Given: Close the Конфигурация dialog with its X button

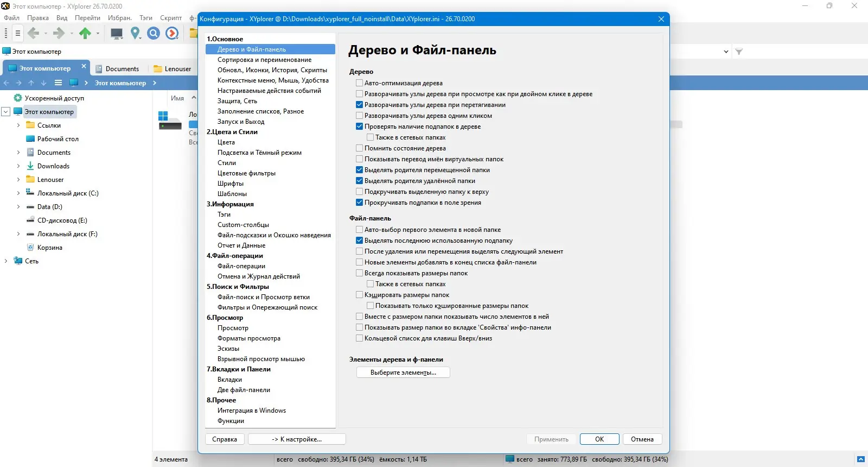Looking at the screenshot, I should click(661, 19).
